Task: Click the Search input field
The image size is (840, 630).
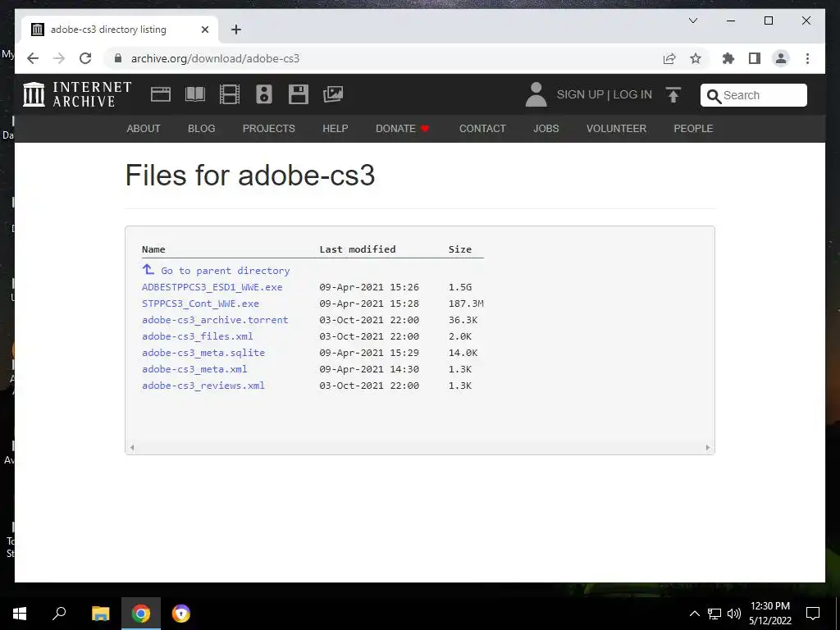Action: [754, 95]
